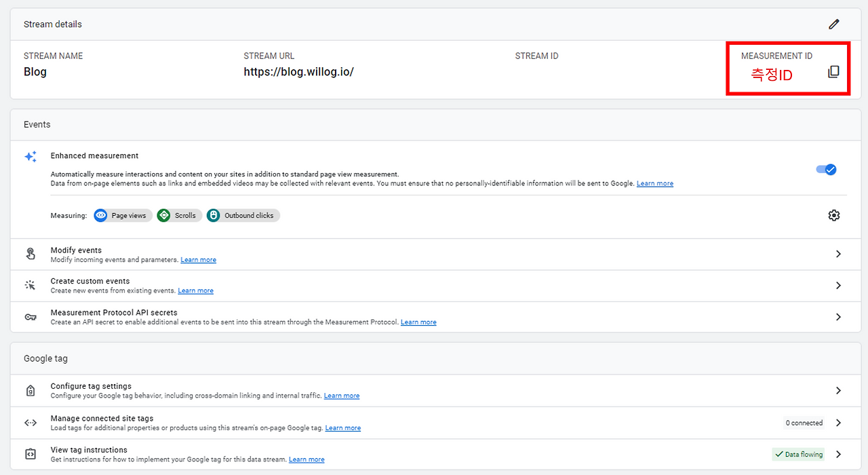
Task: Click the Configure tag settings bag icon
Action: click(x=31, y=391)
